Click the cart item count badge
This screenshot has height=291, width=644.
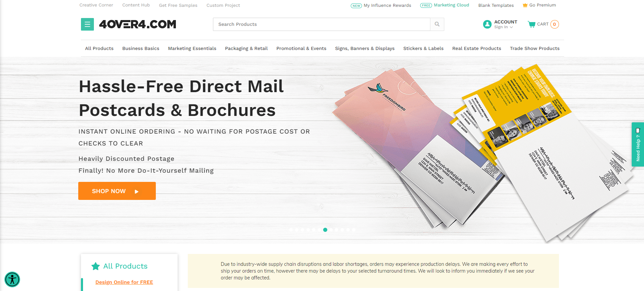pyautogui.click(x=555, y=24)
